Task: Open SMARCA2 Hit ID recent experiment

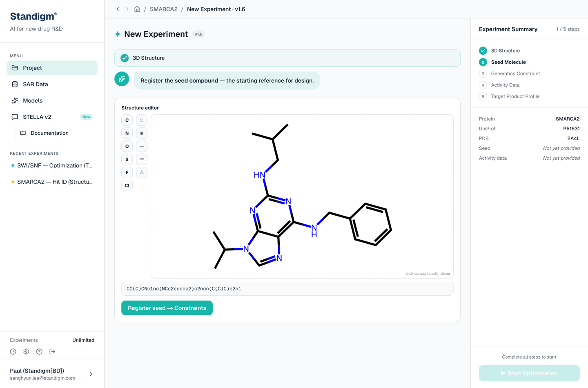Action: 52,182
